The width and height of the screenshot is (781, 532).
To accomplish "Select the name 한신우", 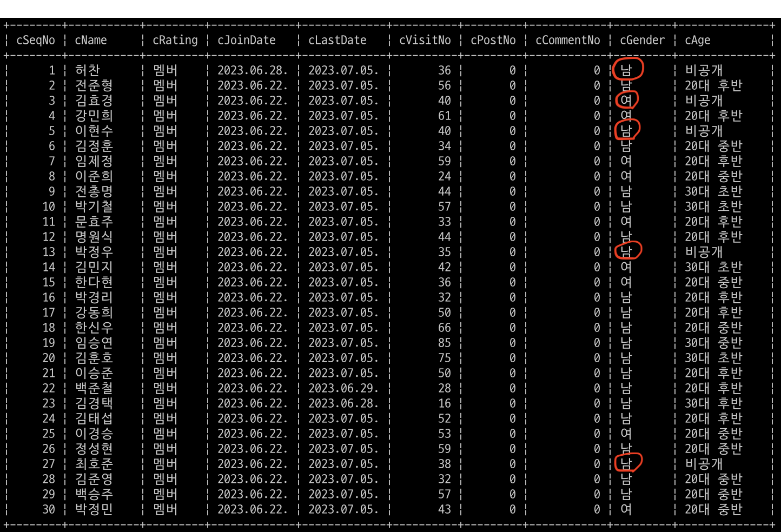I will pyautogui.click(x=94, y=328).
